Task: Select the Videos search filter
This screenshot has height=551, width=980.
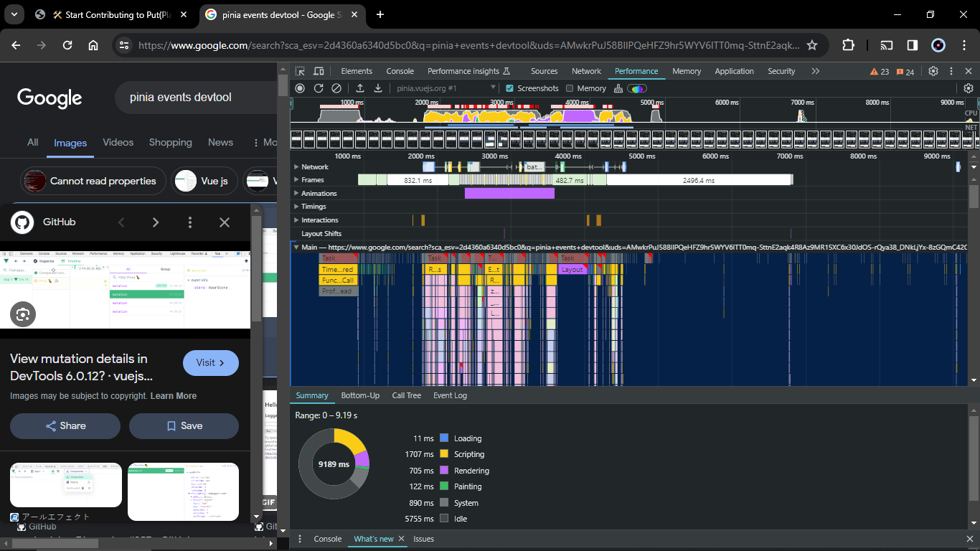Action: 118,143
